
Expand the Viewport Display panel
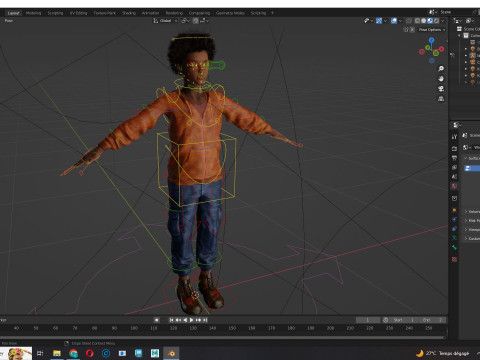tap(472, 230)
